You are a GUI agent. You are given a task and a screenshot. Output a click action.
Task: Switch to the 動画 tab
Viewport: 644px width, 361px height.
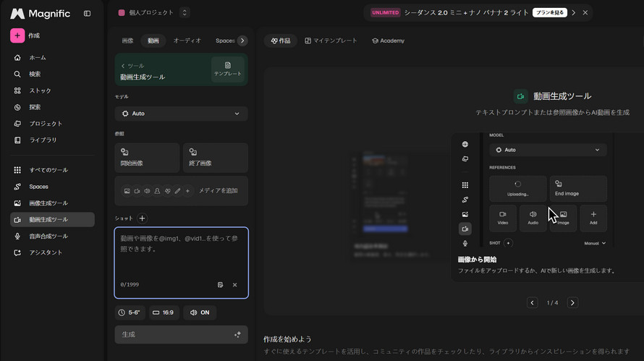tap(153, 41)
